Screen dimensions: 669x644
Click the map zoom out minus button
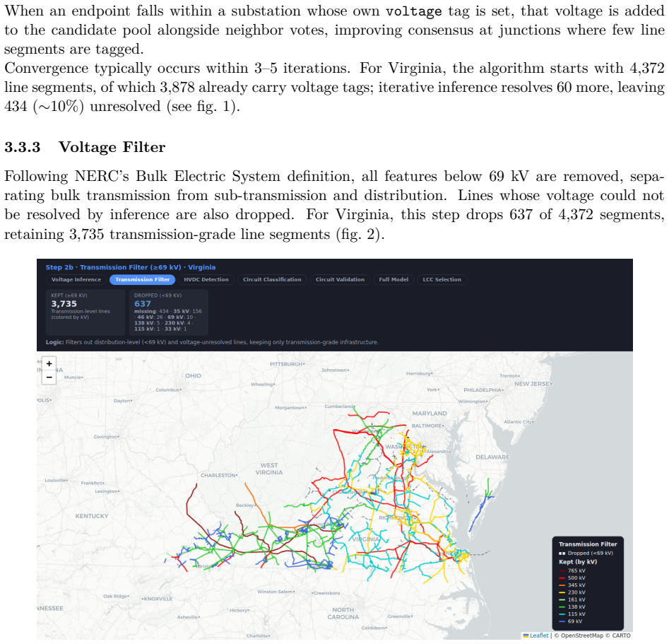(x=49, y=377)
